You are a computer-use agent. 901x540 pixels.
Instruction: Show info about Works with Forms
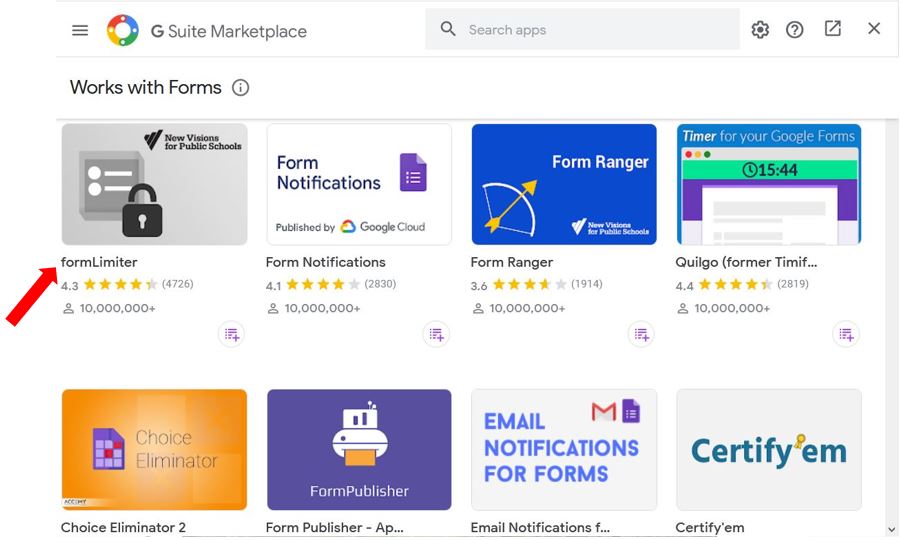[240, 88]
